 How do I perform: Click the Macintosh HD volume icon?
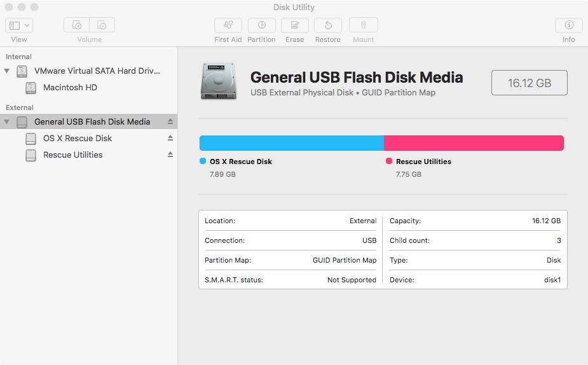point(31,88)
